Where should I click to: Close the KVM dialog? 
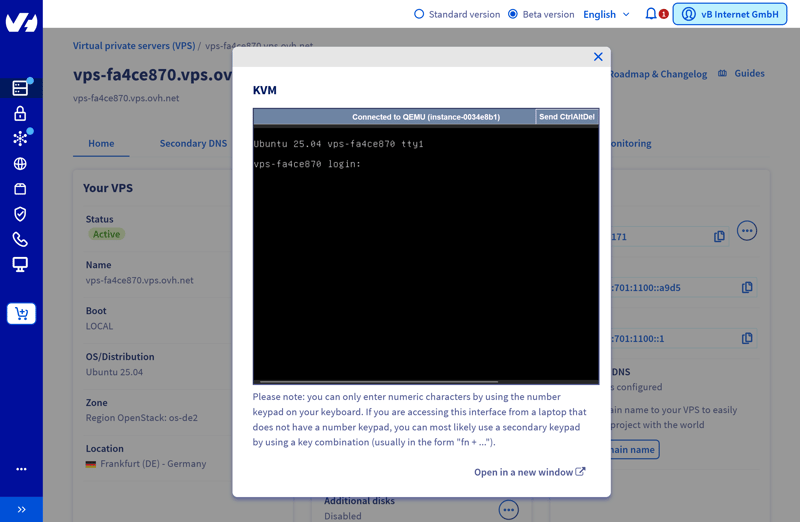point(598,57)
